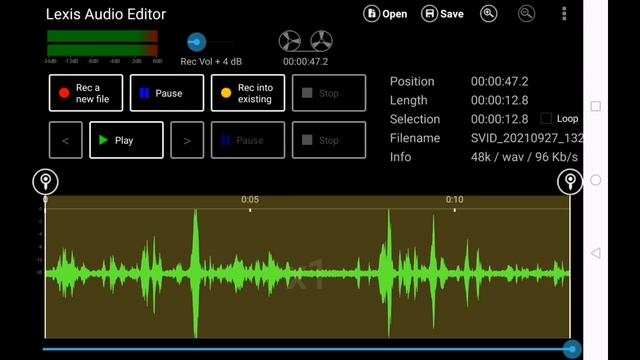
Task: Select the left selection pin marker
Action: pyautogui.click(x=45, y=182)
